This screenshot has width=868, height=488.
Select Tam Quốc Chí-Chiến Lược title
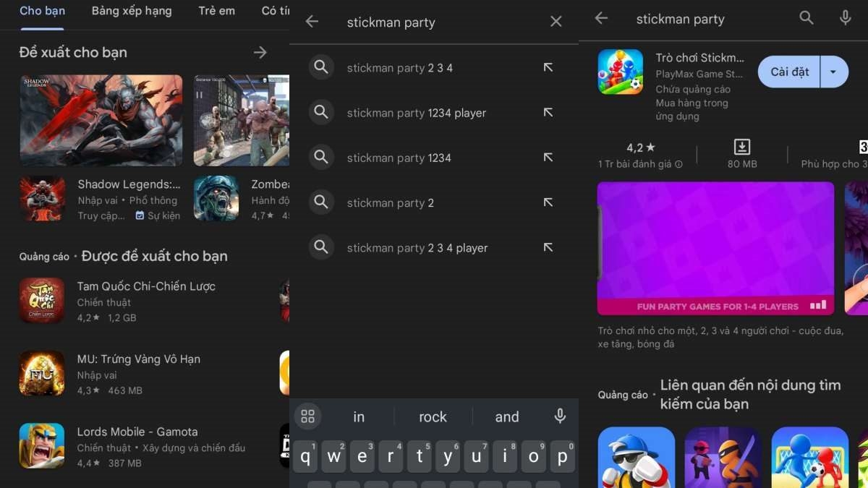[x=146, y=286]
